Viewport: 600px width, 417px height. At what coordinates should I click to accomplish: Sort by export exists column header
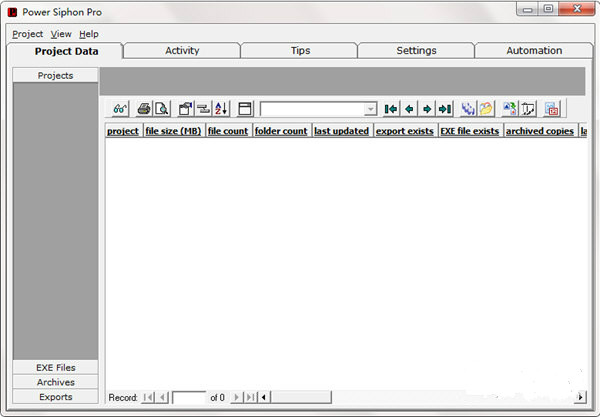(405, 131)
